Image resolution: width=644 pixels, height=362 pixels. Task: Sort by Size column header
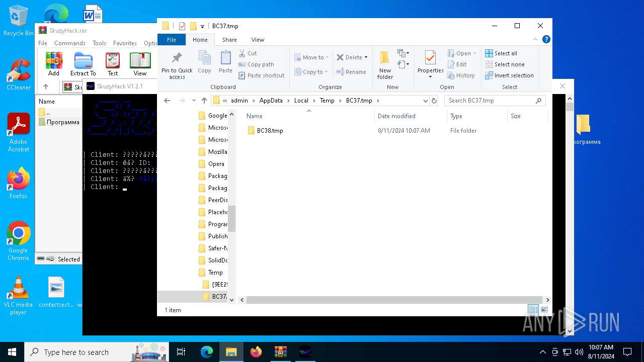coord(527,116)
